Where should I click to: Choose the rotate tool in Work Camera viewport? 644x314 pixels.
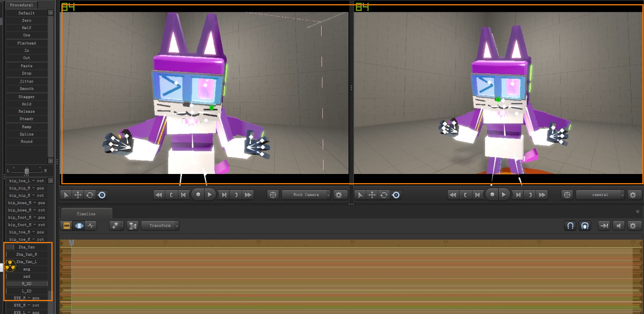(90, 195)
